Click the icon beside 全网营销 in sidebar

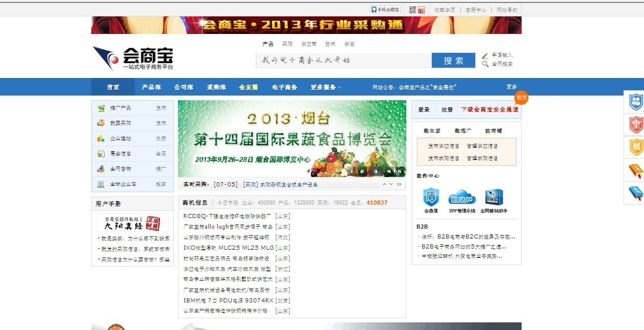point(101,168)
